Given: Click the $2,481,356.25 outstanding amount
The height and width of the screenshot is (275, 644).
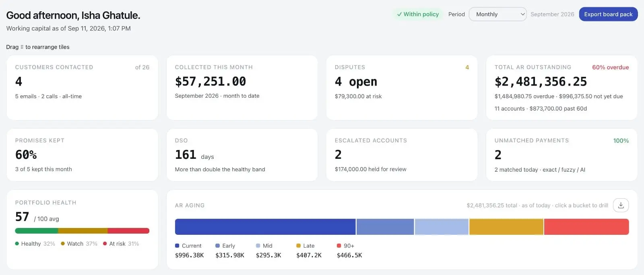Looking at the screenshot, I should pyautogui.click(x=541, y=82).
